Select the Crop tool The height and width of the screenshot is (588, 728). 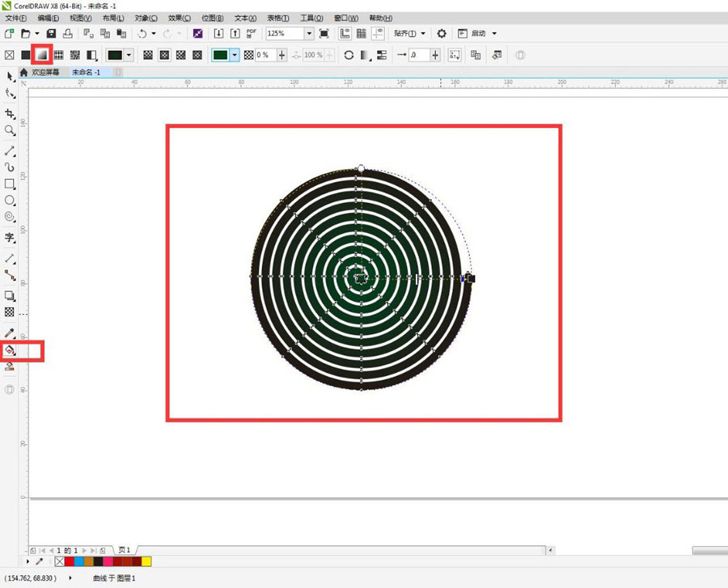(x=10, y=113)
